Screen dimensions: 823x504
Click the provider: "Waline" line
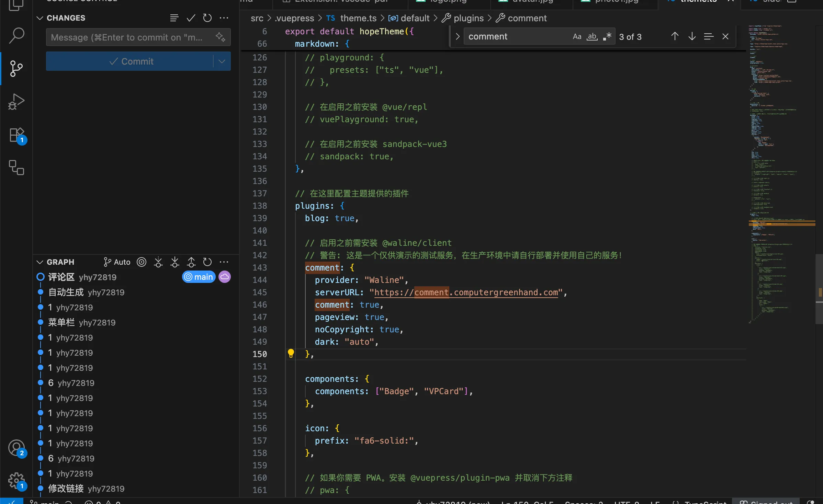pos(361,280)
